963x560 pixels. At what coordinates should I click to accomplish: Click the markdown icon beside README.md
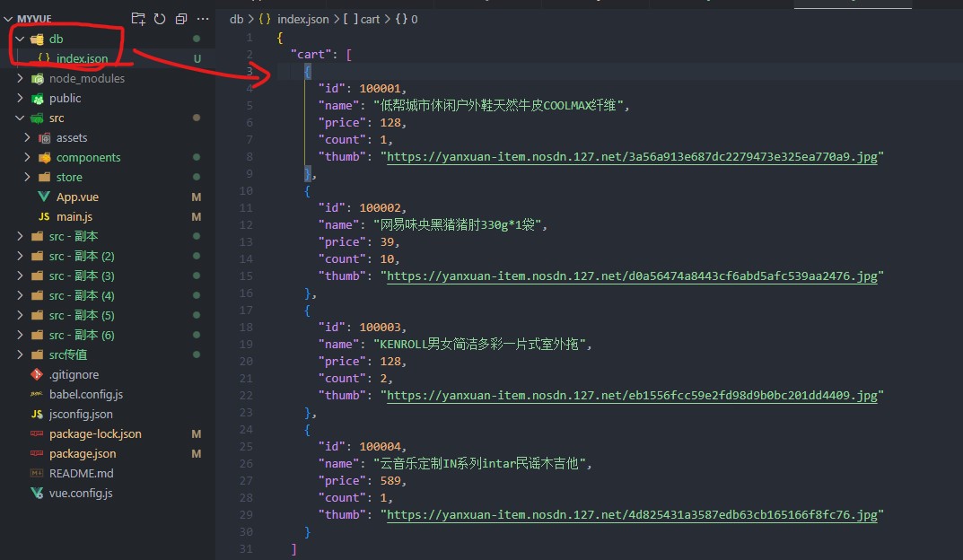(x=37, y=473)
